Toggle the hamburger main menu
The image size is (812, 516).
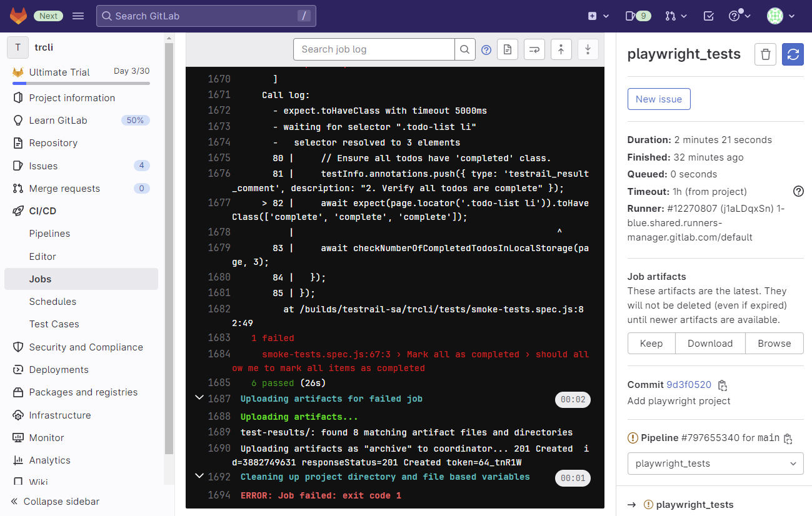click(x=78, y=16)
